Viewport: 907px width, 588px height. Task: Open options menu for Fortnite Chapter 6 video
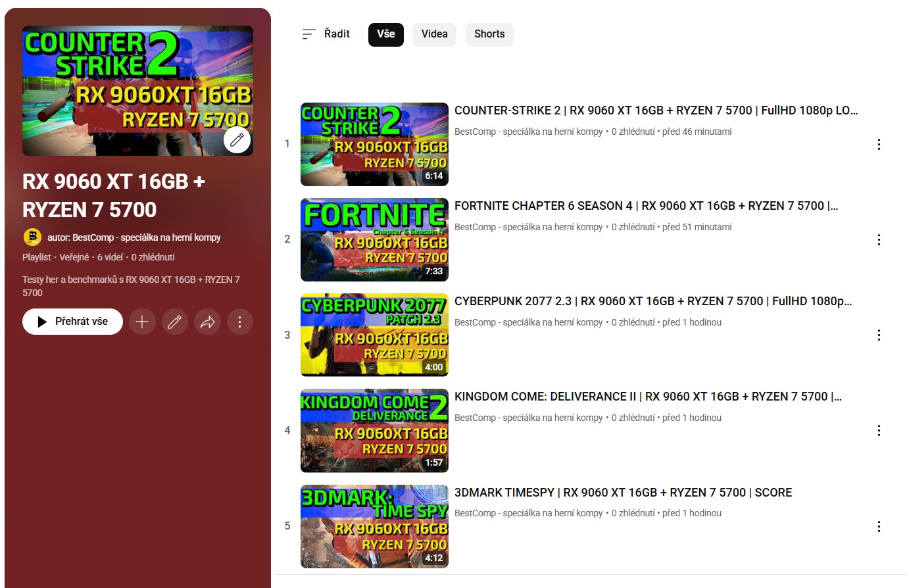879,240
